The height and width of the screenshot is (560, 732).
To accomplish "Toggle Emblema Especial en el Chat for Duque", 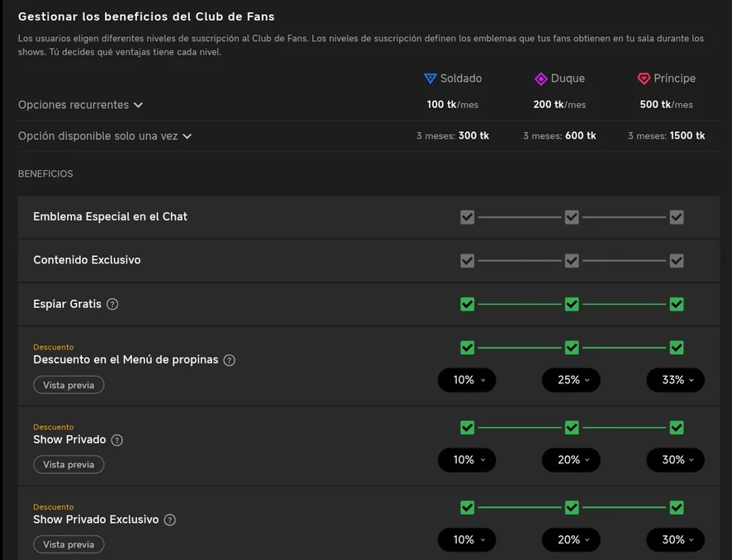I will pyautogui.click(x=572, y=216).
